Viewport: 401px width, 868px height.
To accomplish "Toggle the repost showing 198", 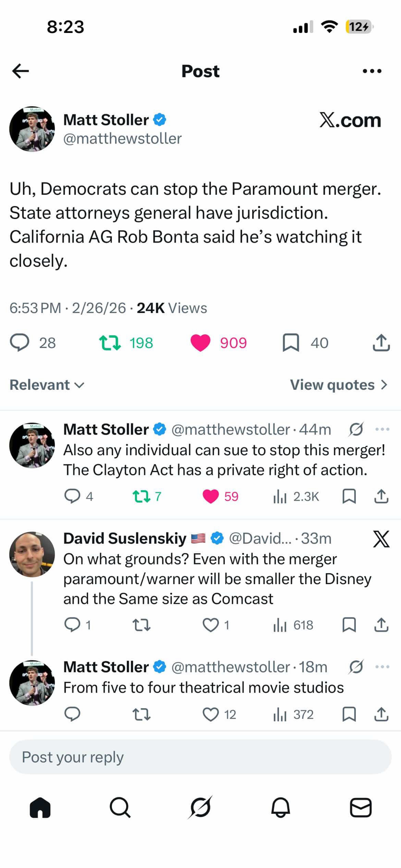I will pos(110,342).
